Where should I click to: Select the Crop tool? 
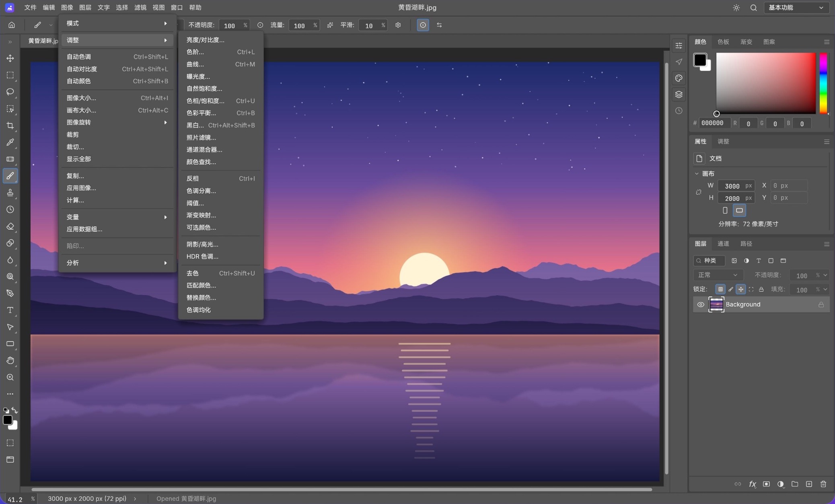click(x=10, y=125)
